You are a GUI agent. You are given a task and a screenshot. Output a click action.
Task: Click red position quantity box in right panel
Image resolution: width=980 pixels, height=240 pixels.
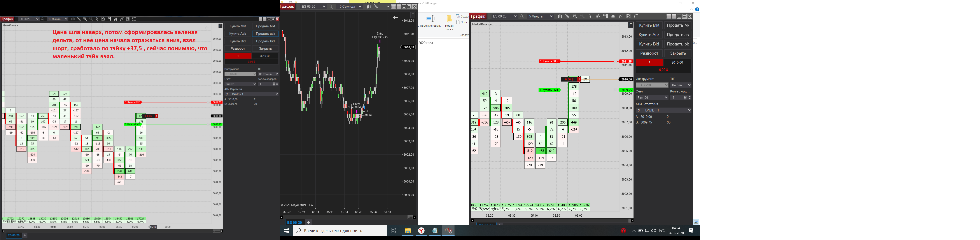click(x=649, y=62)
